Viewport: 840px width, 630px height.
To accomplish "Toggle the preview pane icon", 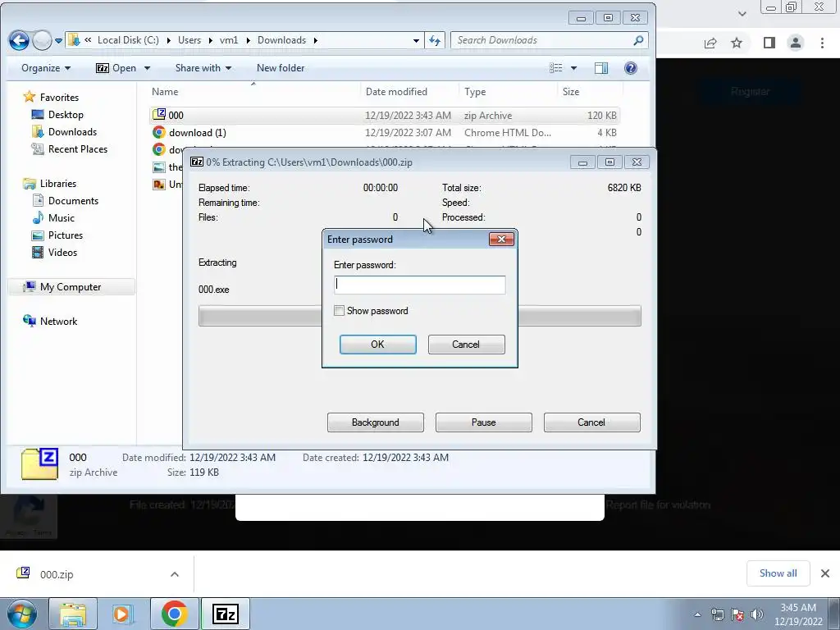I will click(x=601, y=68).
